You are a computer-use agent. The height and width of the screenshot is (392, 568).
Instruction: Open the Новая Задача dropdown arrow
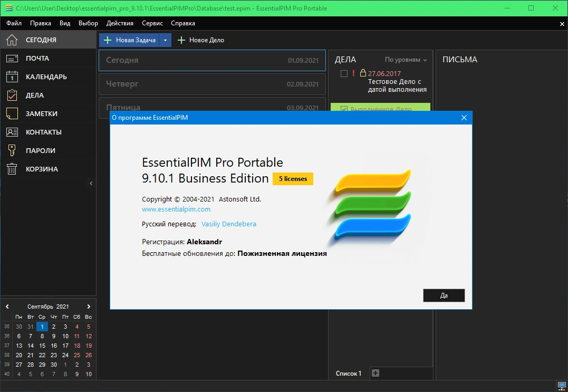[165, 40]
